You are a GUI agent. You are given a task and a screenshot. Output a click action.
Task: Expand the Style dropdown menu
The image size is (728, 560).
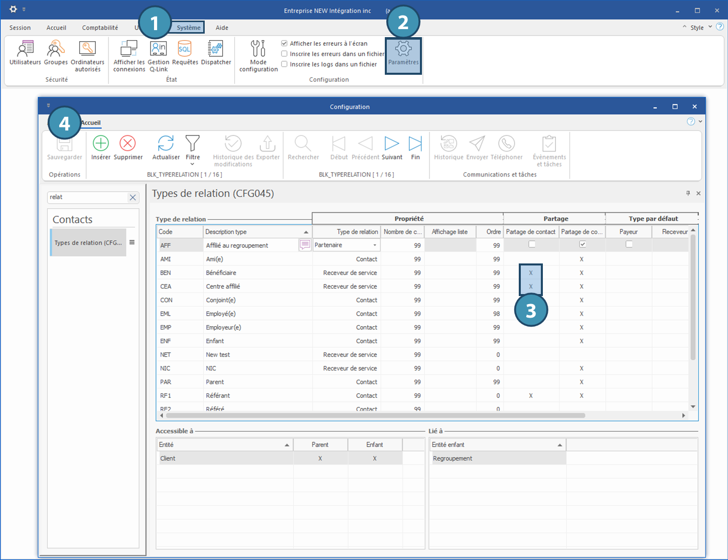[x=710, y=27]
